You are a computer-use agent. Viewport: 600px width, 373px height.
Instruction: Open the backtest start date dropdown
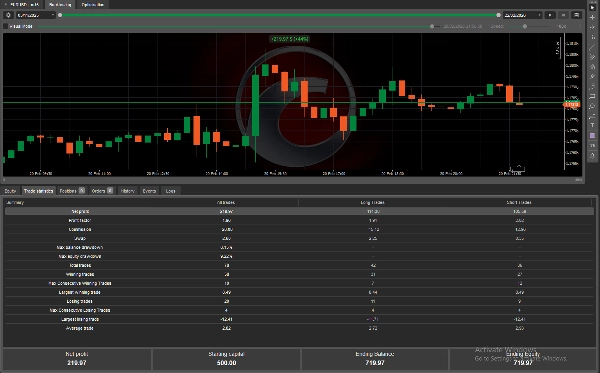click(35, 15)
